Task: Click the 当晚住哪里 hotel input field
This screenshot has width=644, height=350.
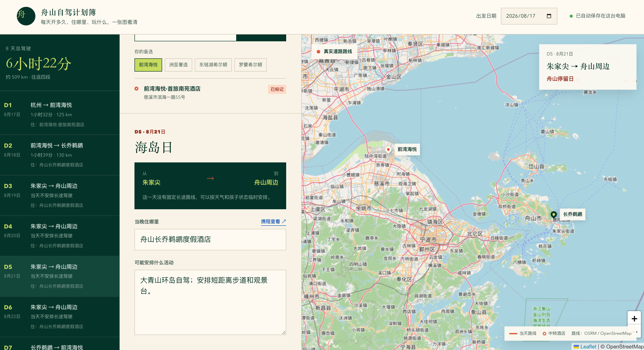Action: (210, 240)
